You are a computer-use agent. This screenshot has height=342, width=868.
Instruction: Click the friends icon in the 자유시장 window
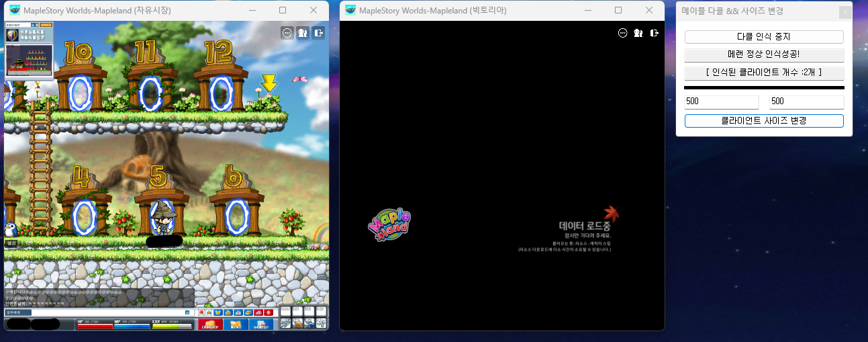(x=303, y=32)
